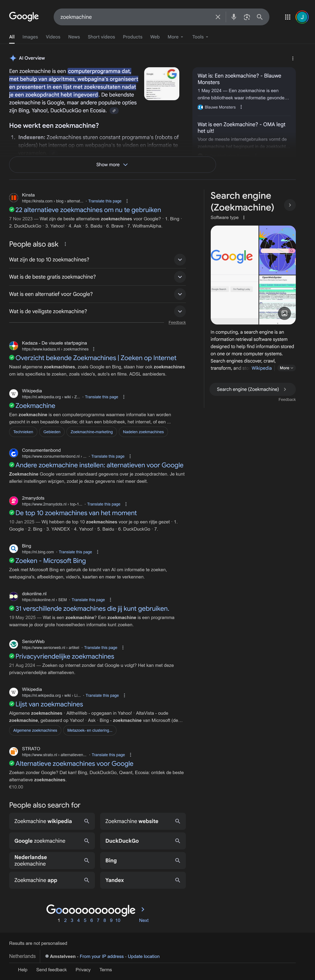
Task: Click the Google logo thumbnail in knowledge panel
Action: (x=235, y=275)
